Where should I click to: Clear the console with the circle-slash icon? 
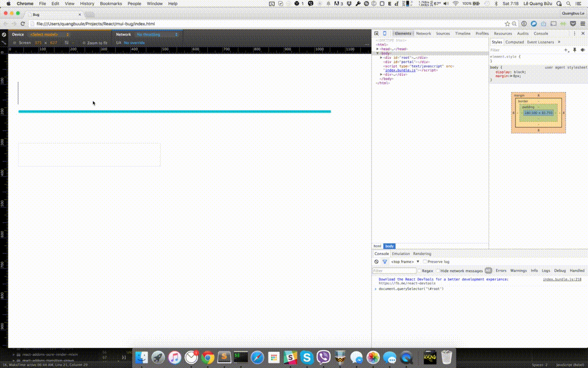[x=377, y=262]
